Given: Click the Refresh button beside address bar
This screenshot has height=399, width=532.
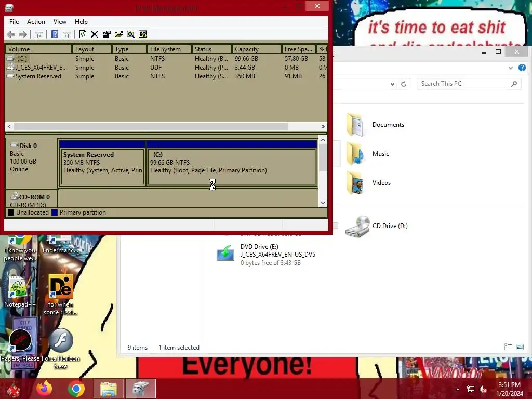Looking at the screenshot, I should pos(404,84).
